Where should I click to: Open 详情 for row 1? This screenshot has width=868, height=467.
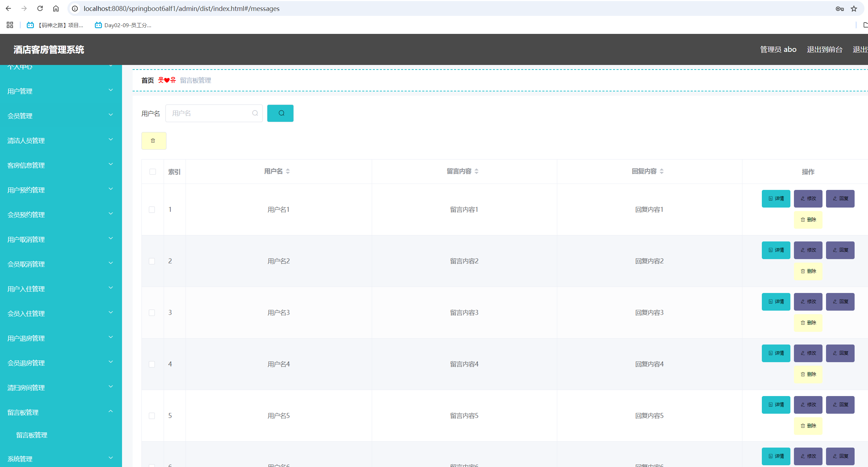pyautogui.click(x=776, y=199)
